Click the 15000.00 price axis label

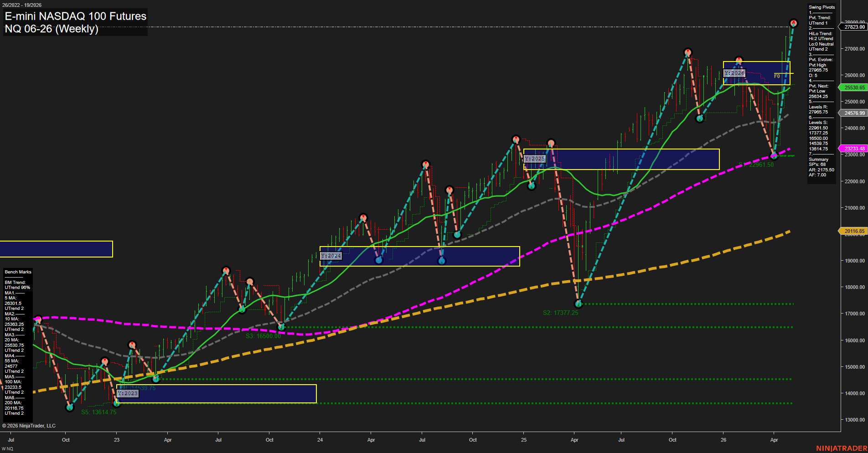[854, 367]
